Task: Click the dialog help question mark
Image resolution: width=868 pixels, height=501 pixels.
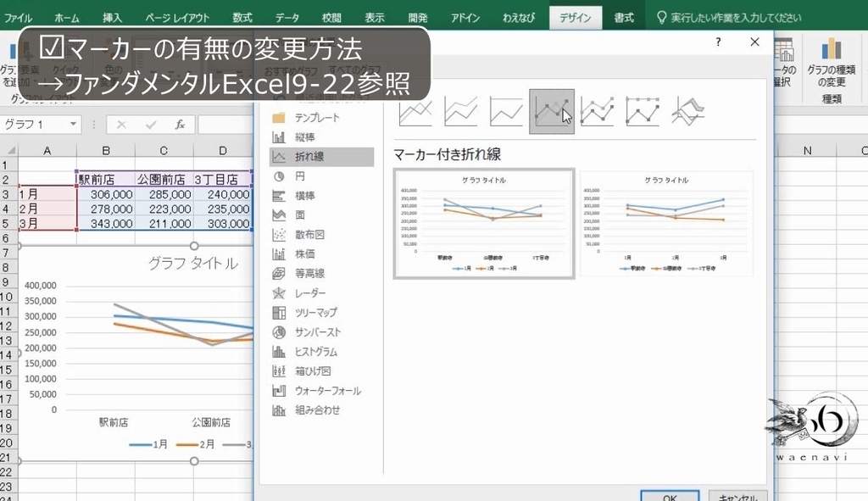Action: click(718, 42)
